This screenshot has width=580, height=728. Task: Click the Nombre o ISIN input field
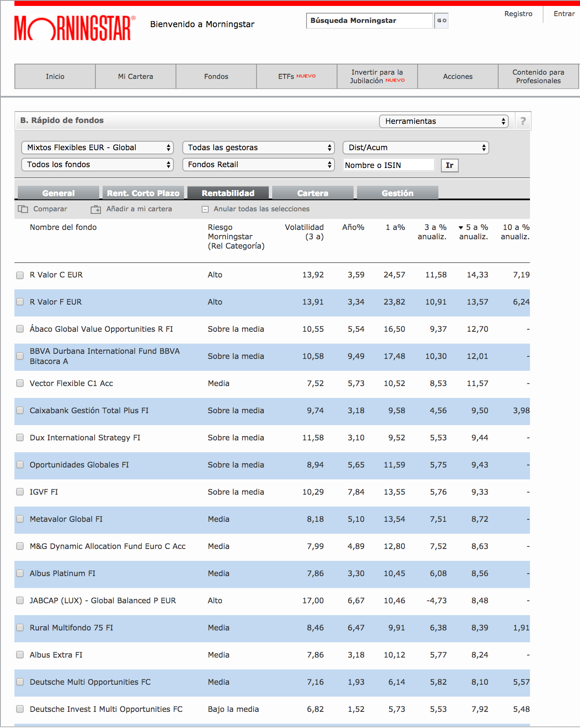tap(389, 165)
